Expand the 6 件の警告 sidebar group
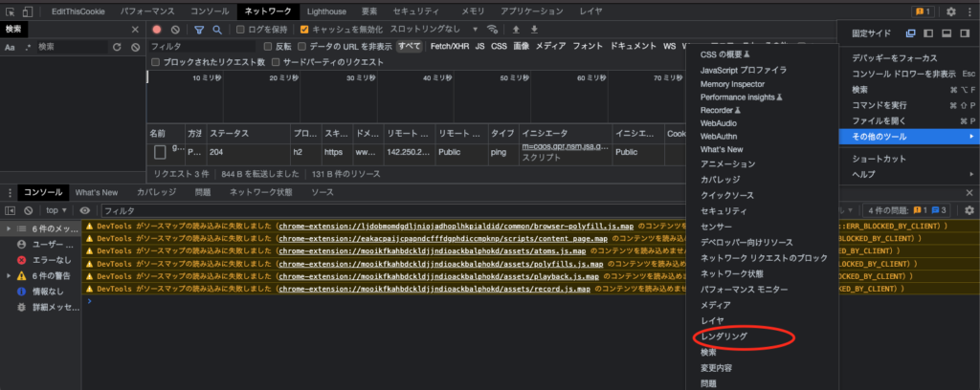Screen dimensions: 980x390 click(10, 275)
